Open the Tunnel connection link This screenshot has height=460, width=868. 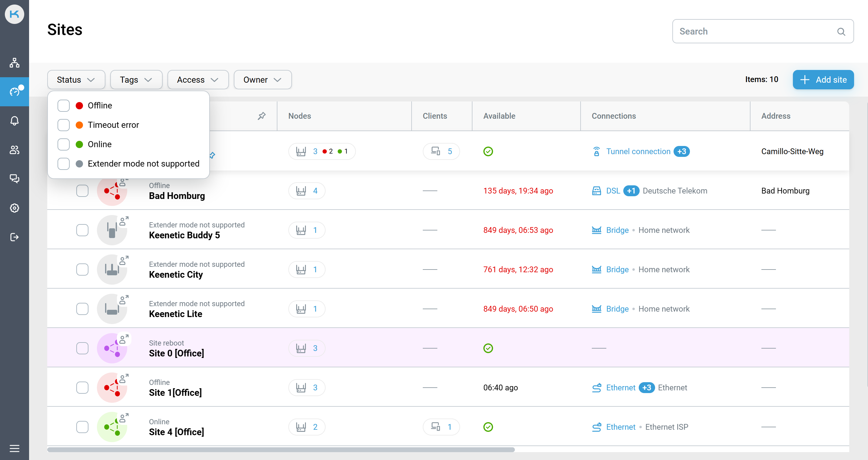coord(638,151)
